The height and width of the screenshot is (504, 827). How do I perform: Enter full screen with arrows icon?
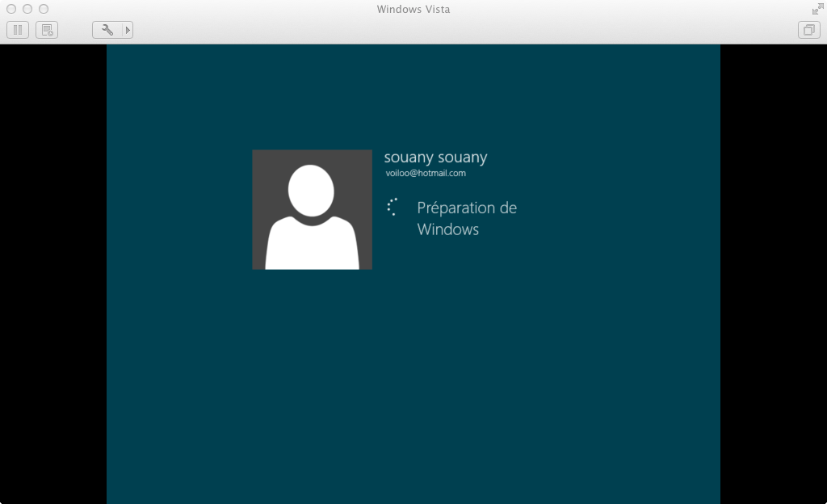tap(817, 9)
